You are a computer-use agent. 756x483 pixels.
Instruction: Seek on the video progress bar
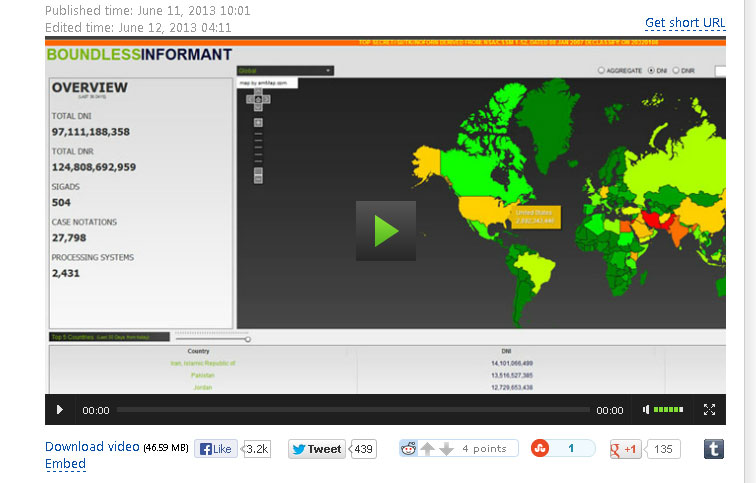click(353, 410)
